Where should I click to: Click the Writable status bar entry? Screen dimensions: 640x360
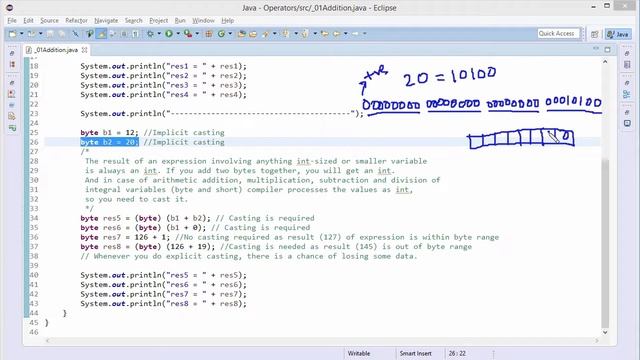point(359,353)
